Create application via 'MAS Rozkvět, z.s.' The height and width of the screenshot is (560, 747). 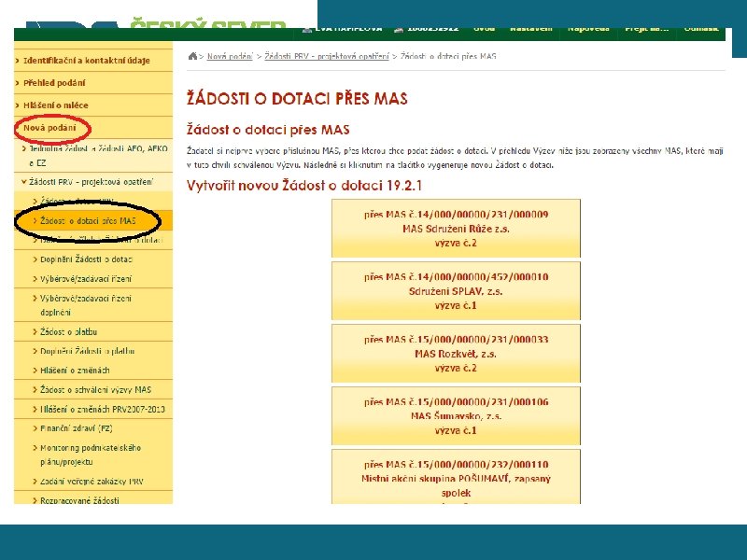[456, 354]
